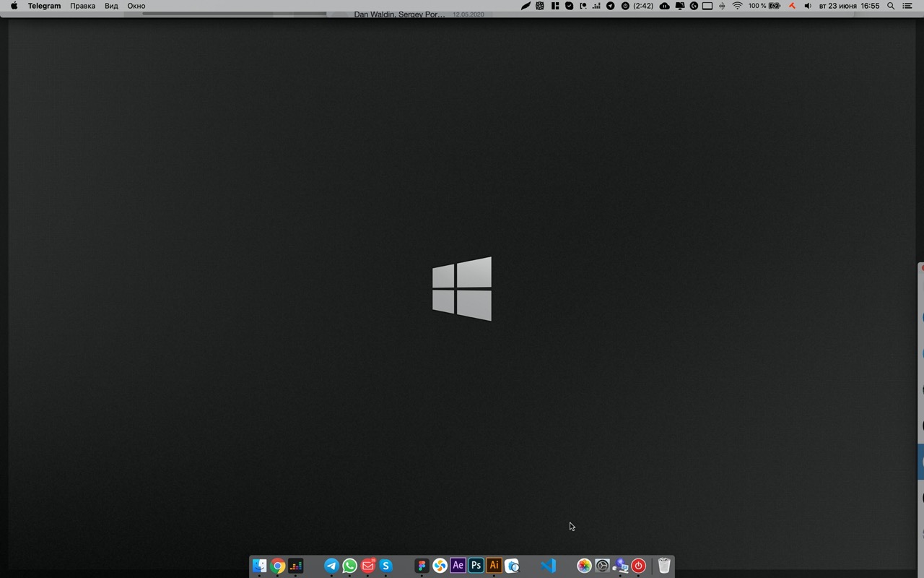This screenshot has height=578, width=924.
Task: Open the Telegram application menu
Action: click(x=44, y=6)
